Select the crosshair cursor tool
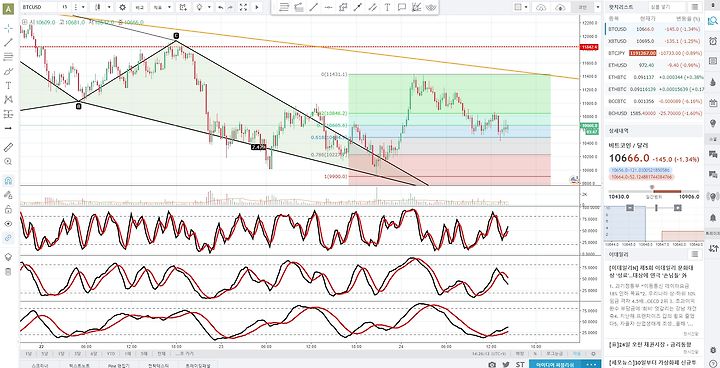 (x=8, y=28)
